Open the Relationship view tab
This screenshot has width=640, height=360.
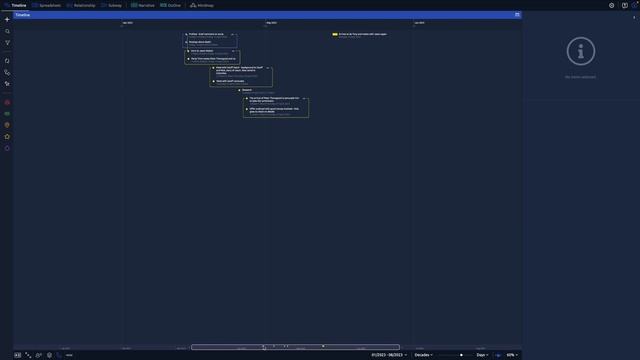click(81, 5)
